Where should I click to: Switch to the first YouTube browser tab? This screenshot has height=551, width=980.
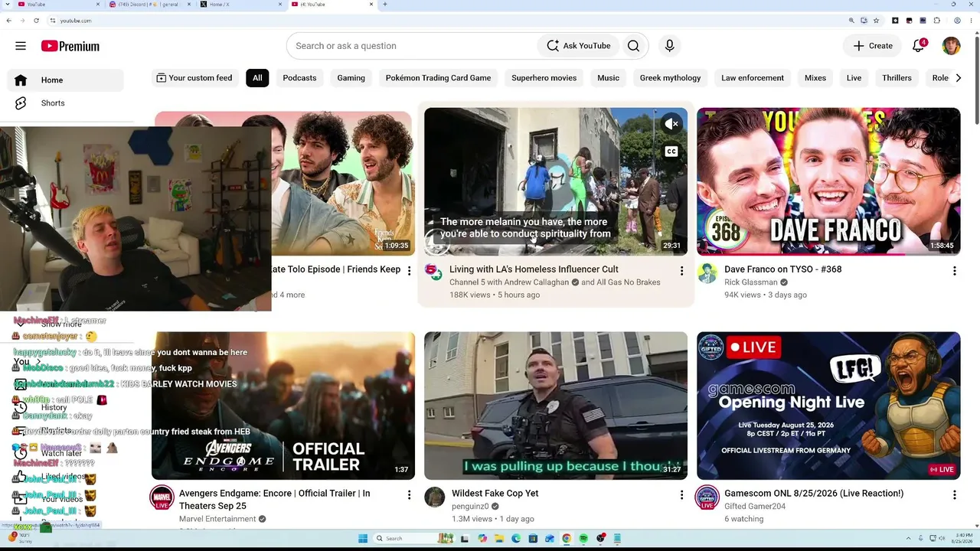(57, 5)
